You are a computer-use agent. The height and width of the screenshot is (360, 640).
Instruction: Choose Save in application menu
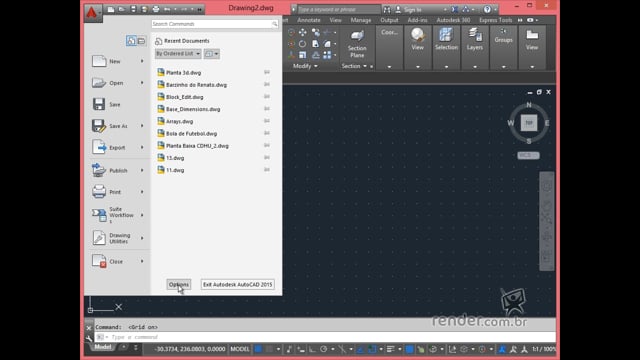118,104
